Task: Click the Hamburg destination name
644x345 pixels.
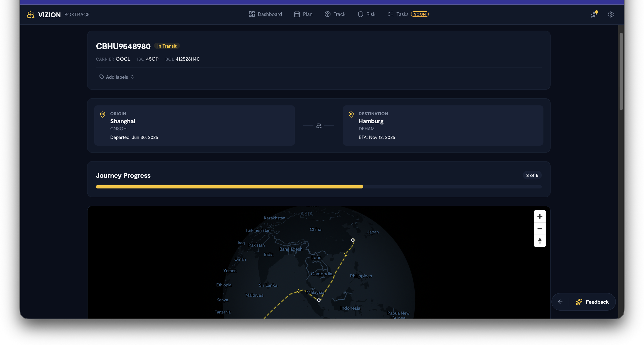Action: click(371, 121)
